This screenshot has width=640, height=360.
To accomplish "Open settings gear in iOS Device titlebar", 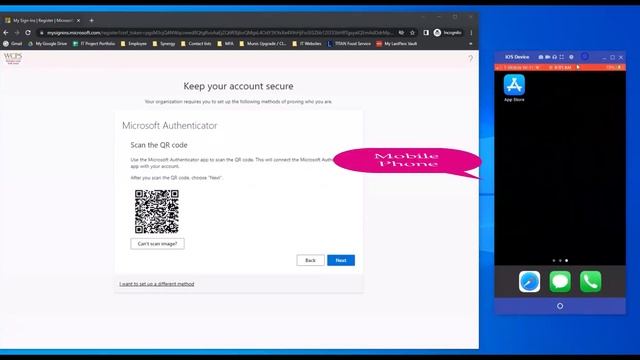I will (x=571, y=57).
